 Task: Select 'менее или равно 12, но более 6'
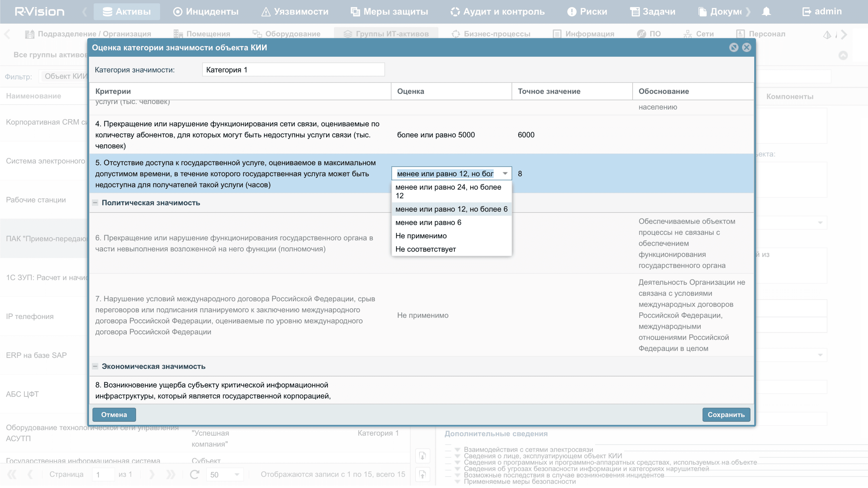point(452,209)
